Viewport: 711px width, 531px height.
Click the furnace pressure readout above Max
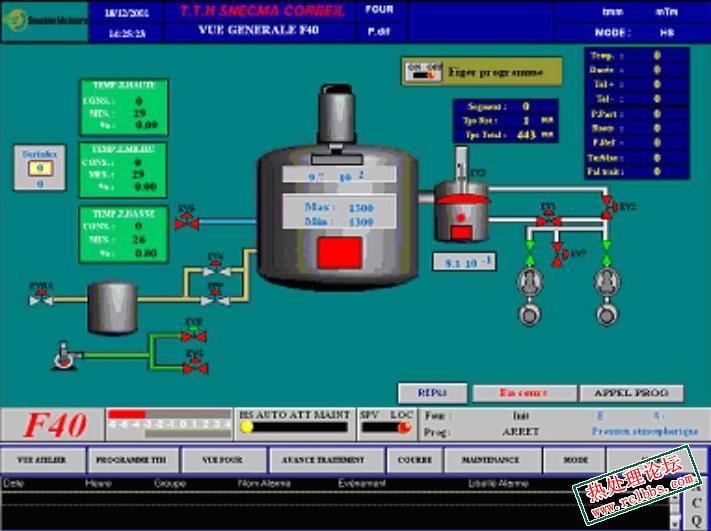pyautogui.click(x=339, y=175)
